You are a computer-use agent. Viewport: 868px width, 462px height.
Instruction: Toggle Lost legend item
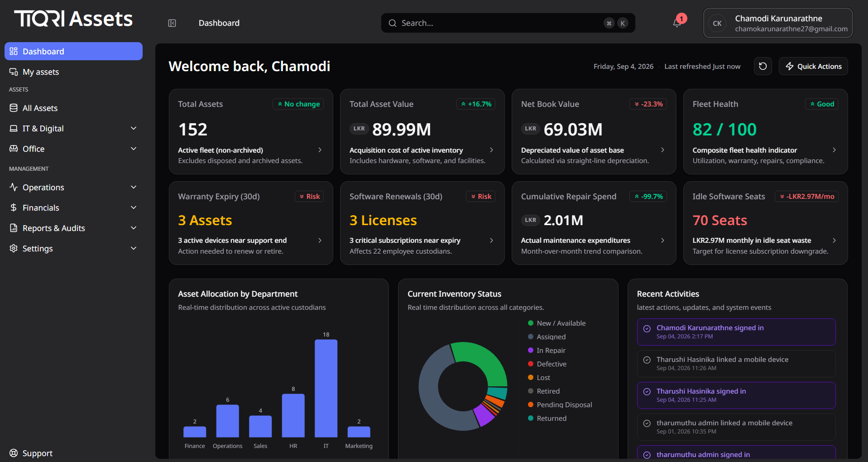tap(539, 377)
